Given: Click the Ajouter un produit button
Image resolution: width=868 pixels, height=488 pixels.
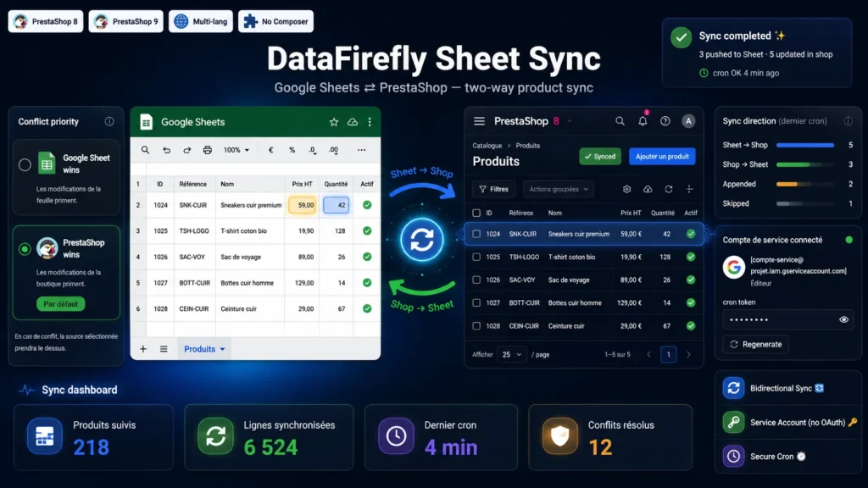Looking at the screenshot, I should (x=662, y=157).
